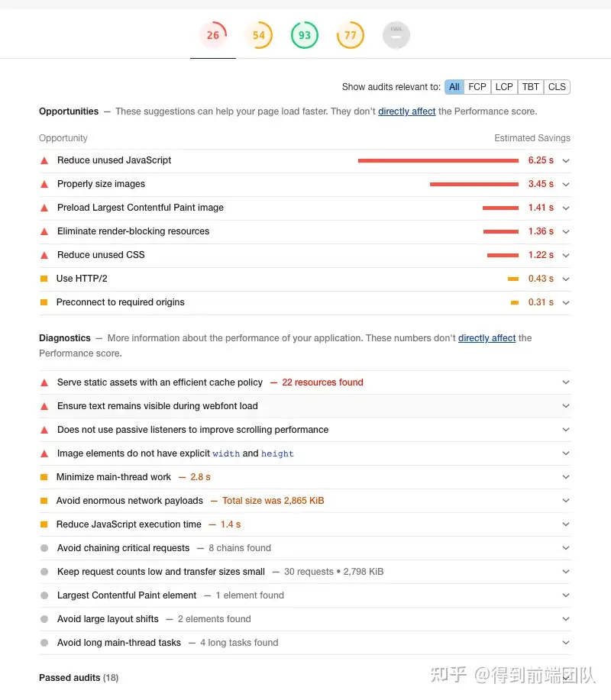Select the LCP audit filter
This screenshot has width=611, height=700.
504,87
